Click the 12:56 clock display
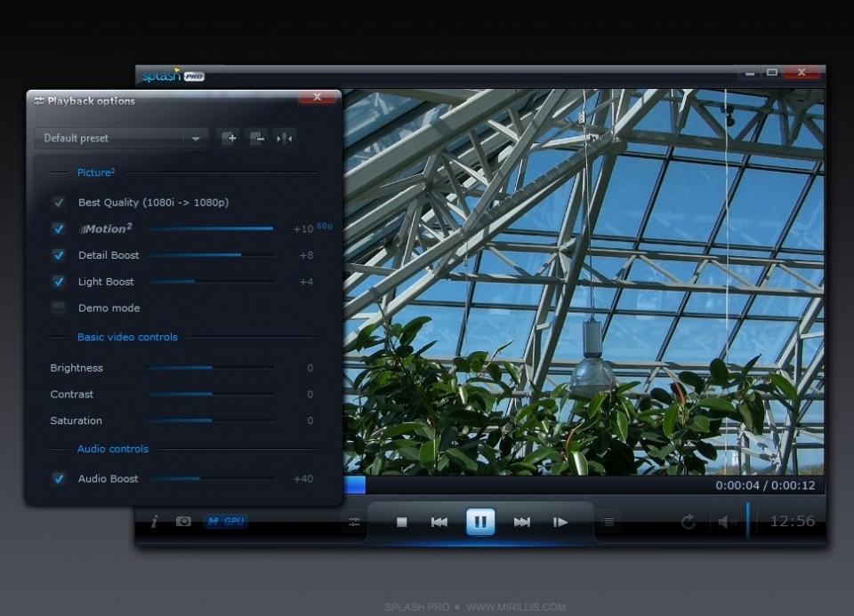This screenshot has height=616, width=854. [793, 521]
